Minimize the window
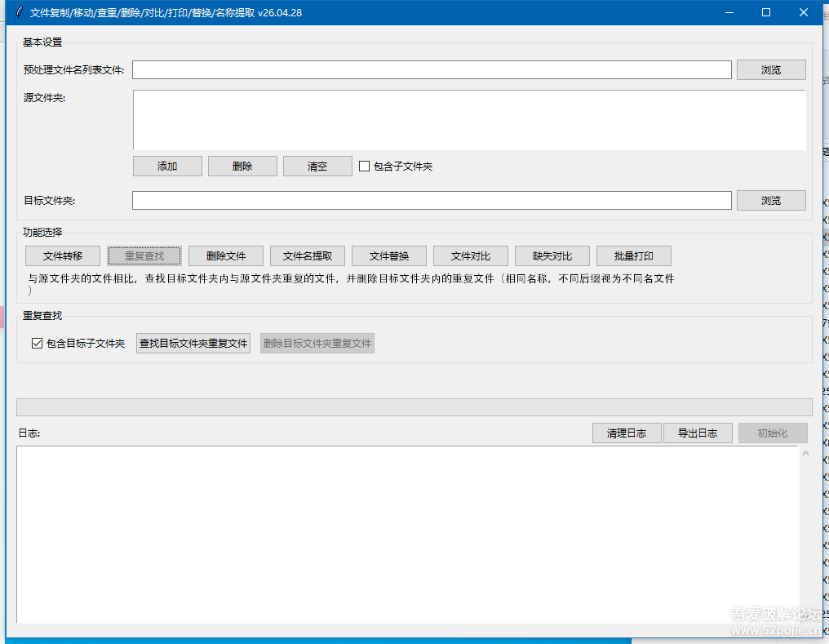 pos(729,12)
